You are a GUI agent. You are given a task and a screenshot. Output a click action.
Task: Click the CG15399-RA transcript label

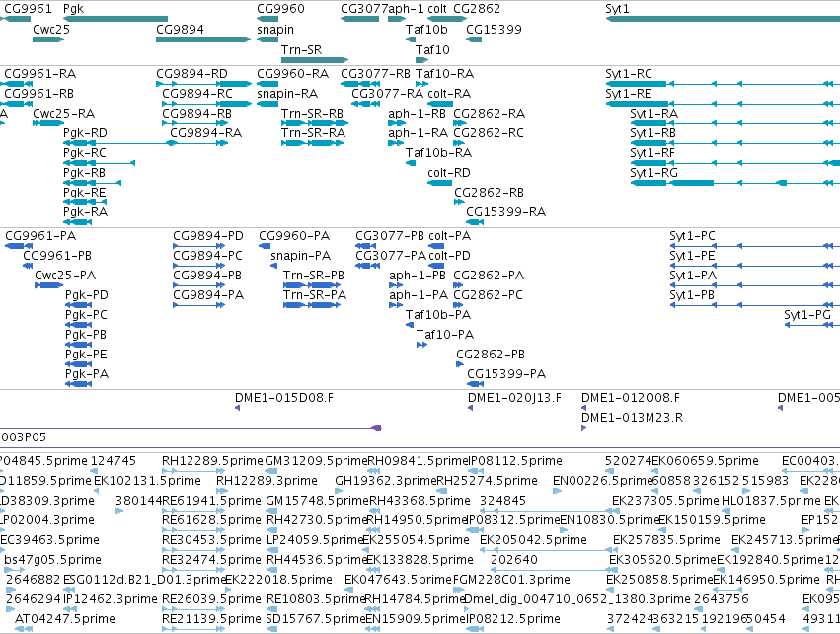coord(505,212)
